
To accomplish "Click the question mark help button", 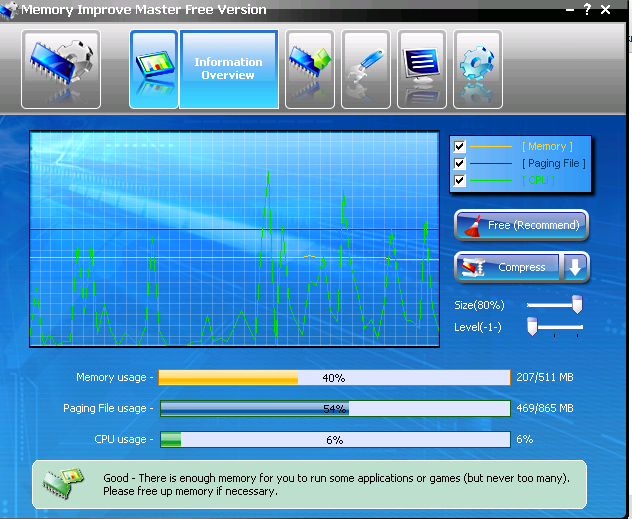I will pyautogui.click(x=587, y=9).
